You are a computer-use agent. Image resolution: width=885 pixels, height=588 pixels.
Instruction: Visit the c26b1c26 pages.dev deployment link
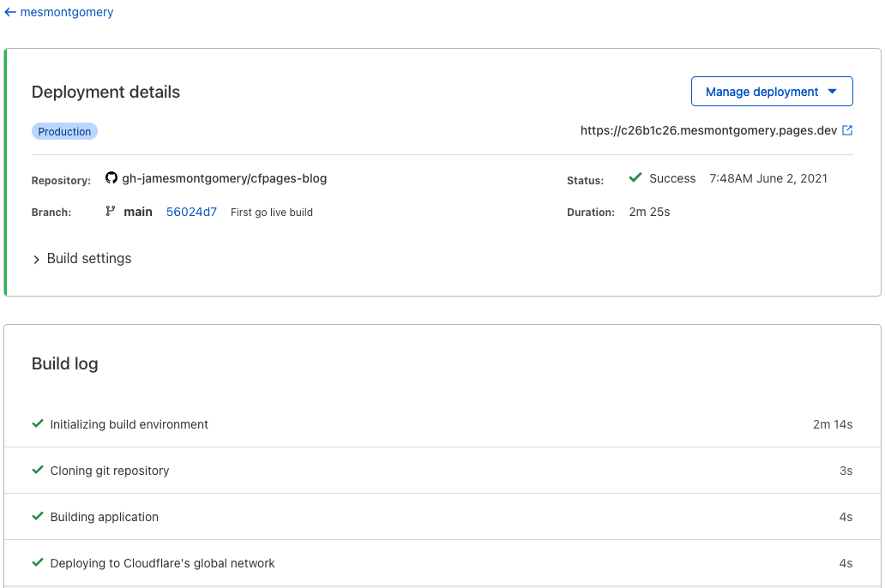(707, 130)
